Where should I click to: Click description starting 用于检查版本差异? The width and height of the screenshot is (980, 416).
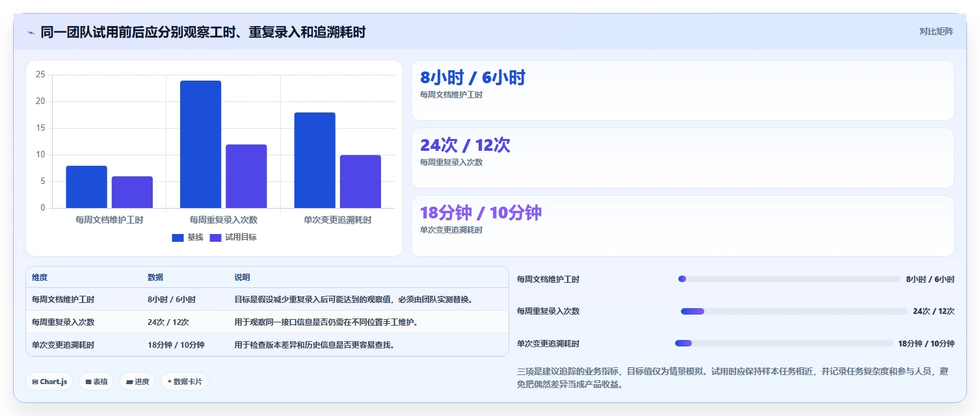point(314,345)
